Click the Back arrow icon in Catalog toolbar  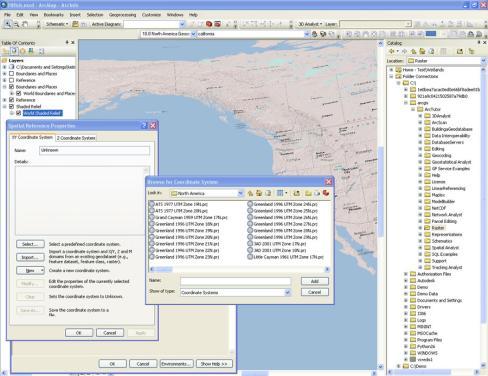[392, 51]
